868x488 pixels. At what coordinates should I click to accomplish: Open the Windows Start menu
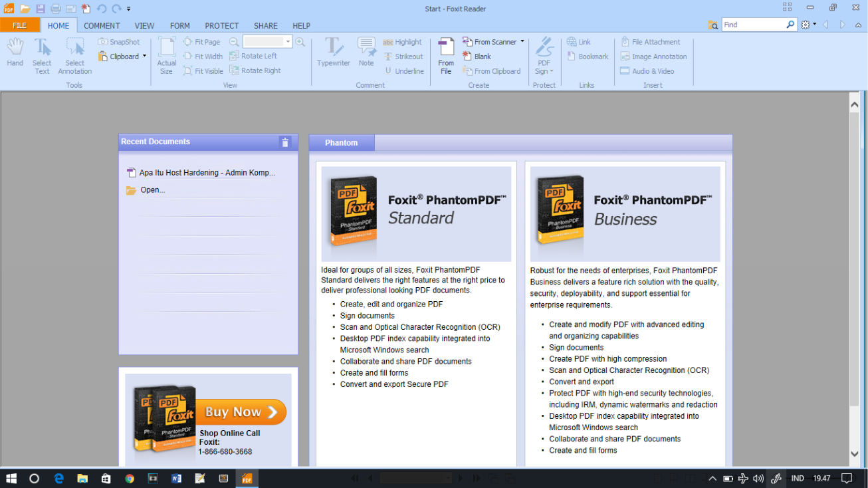(x=11, y=478)
